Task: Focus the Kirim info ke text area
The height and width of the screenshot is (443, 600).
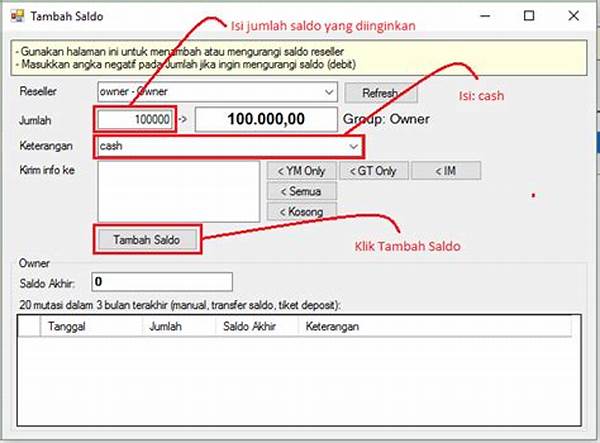Action: coord(176,190)
